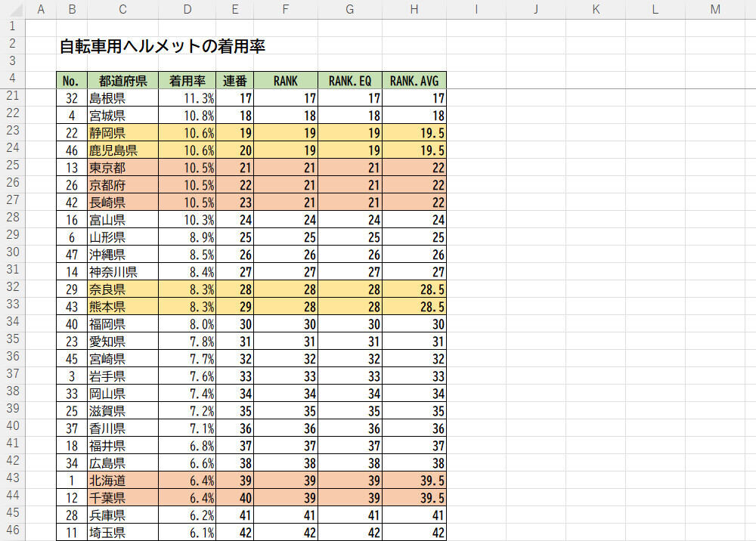Viewport: 756px width, 541px height.
Task: Select the RANK.AVG header cell
Action: point(414,81)
